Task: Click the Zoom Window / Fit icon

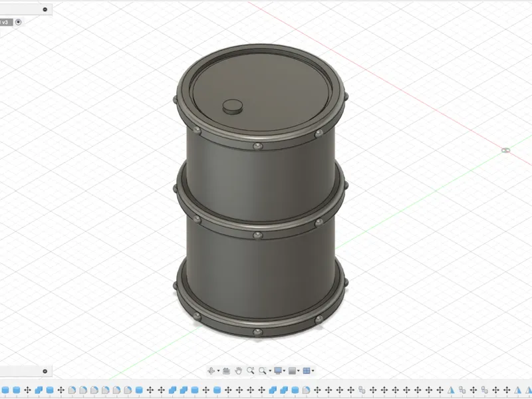Action: (x=262, y=371)
